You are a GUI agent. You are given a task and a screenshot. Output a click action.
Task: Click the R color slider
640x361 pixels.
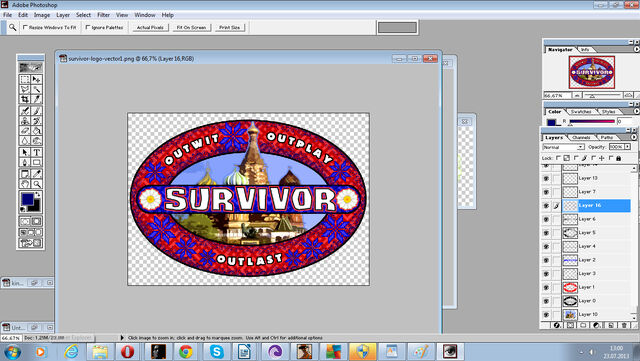pyautogui.click(x=591, y=121)
